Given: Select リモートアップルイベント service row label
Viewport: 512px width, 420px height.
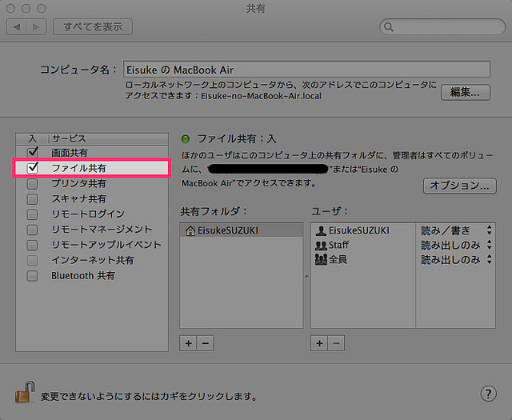Looking at the screenshot, I should [106, 245].
